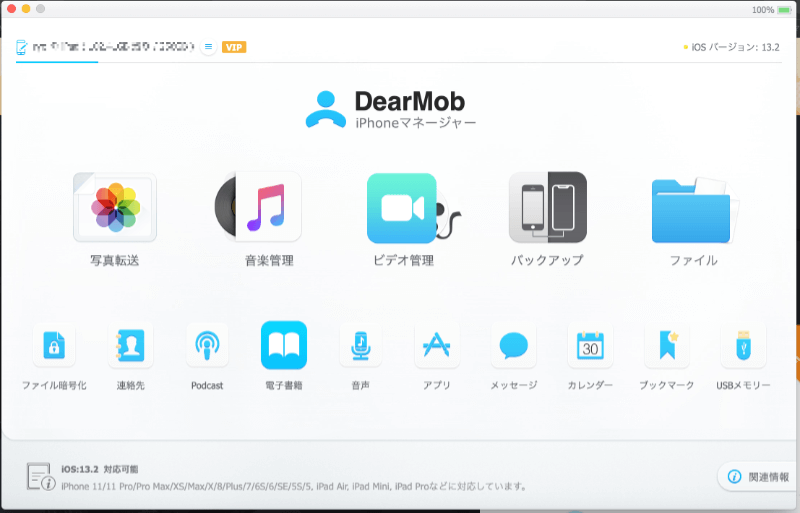
Task: Click the ファイル暗号化 label
Action: 54,385
